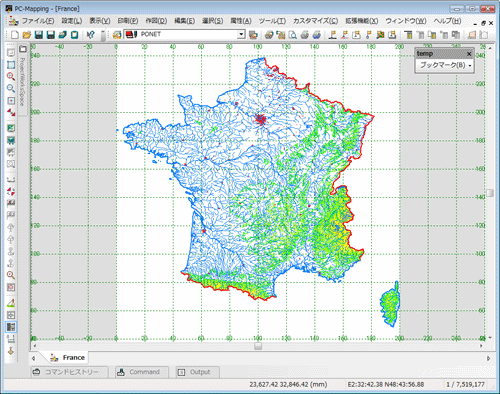Screen dimensions: 500x394
Task: Open the Output panel tab
Action: (x=197, y=372)
